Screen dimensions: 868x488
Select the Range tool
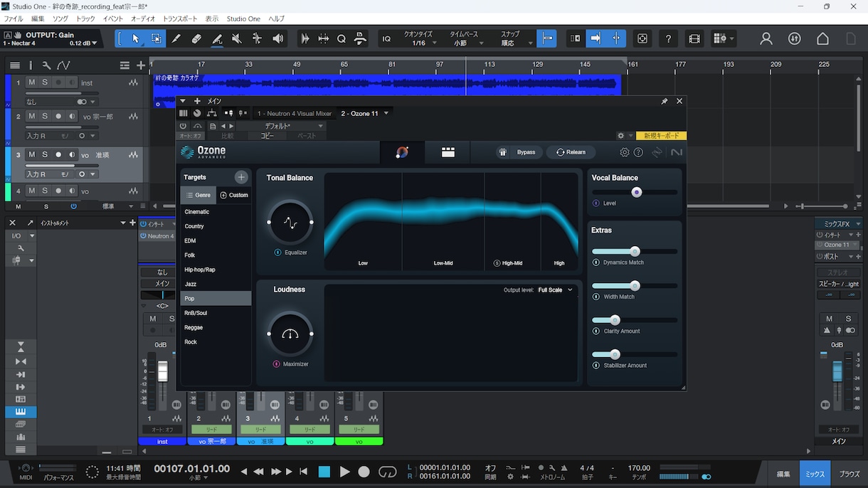tap(156, 38)
